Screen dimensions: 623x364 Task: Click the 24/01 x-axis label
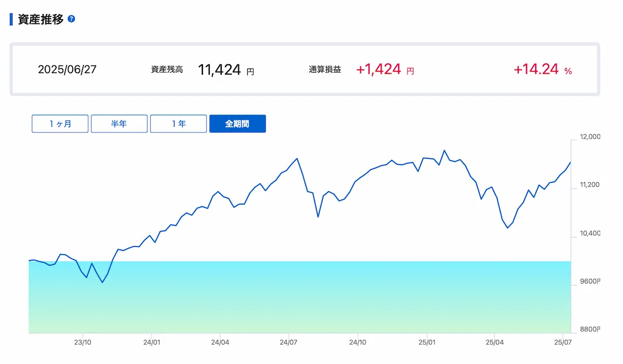click(x=151, y=343)
